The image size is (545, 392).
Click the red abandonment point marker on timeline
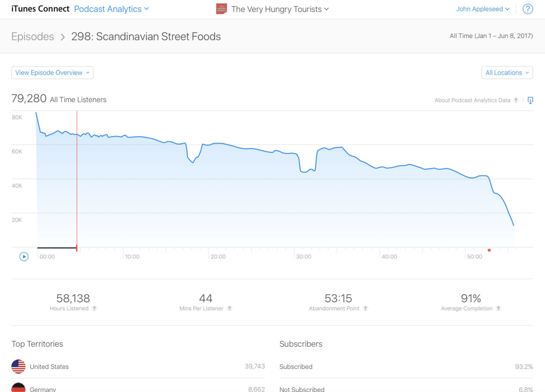[x=489, y=250]
